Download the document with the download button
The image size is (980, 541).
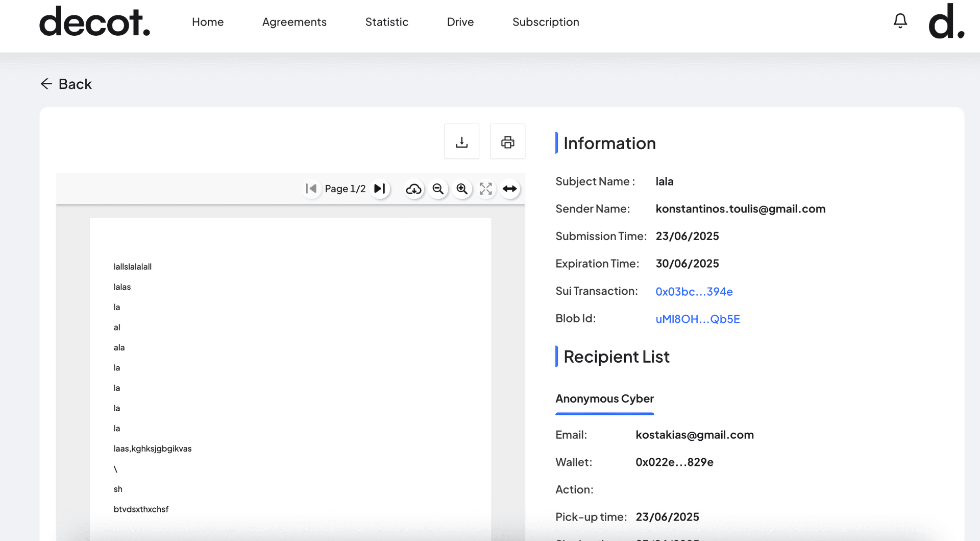(x=462, y=142)
